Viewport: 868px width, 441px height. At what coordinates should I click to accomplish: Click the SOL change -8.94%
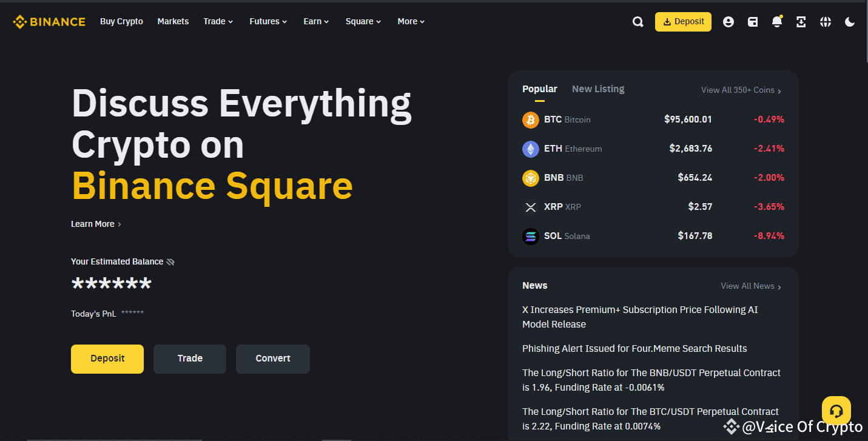tap(769, 236)
